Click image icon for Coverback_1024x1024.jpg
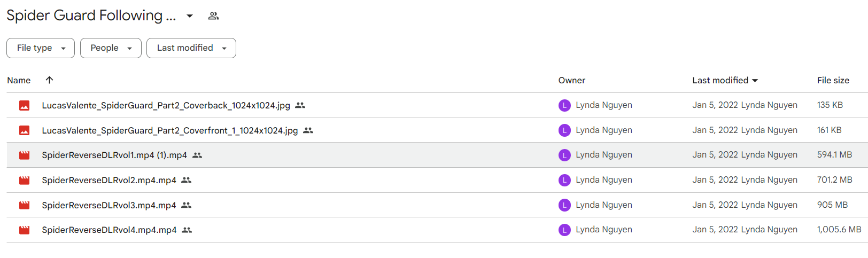The image size is (868, 258). [x=25, y=106]
